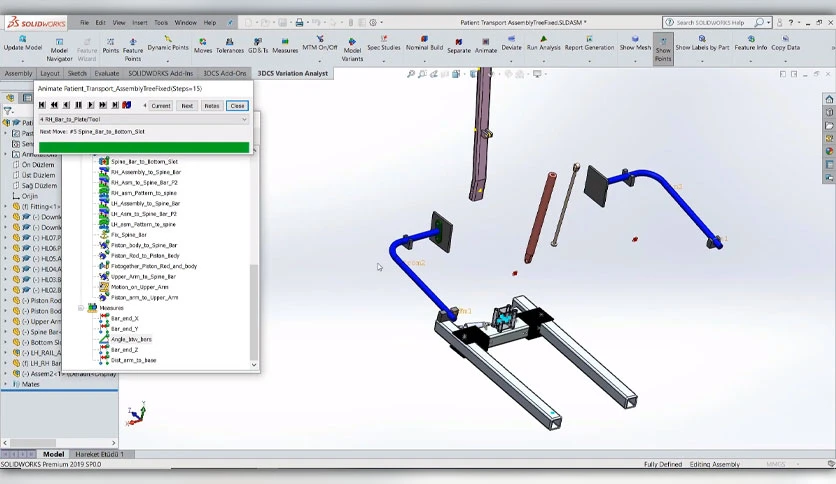Open the Edit menu
Image resolution: width=836 pixels, height=484 pixels.
(x=100, y=22)
